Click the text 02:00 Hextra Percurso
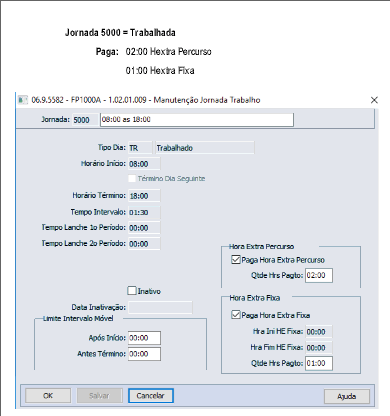The width and height of the screenshot is (390, 416). [x=168, y=52]
